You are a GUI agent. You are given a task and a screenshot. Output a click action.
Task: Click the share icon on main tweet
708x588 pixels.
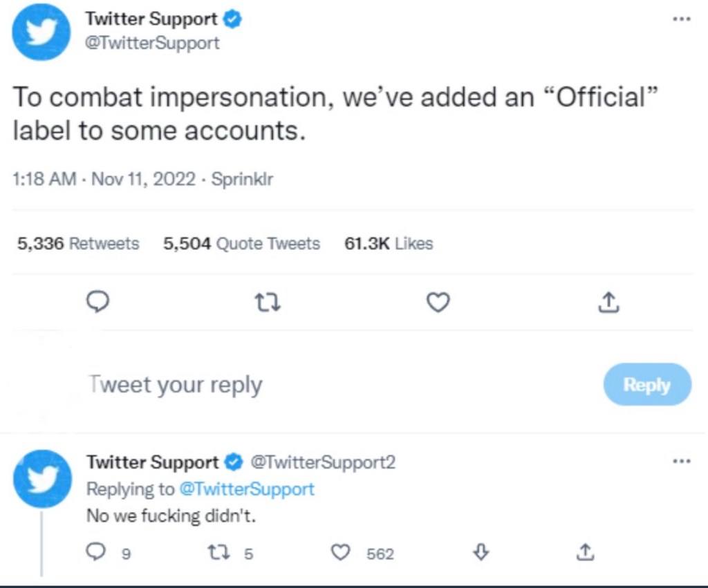[608, 302]
